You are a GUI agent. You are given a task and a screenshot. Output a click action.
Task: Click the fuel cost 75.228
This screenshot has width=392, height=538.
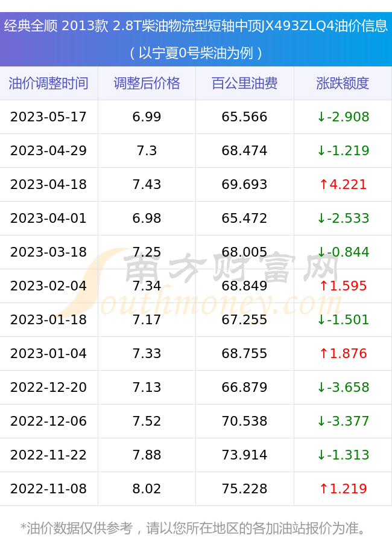coord(244,488)
